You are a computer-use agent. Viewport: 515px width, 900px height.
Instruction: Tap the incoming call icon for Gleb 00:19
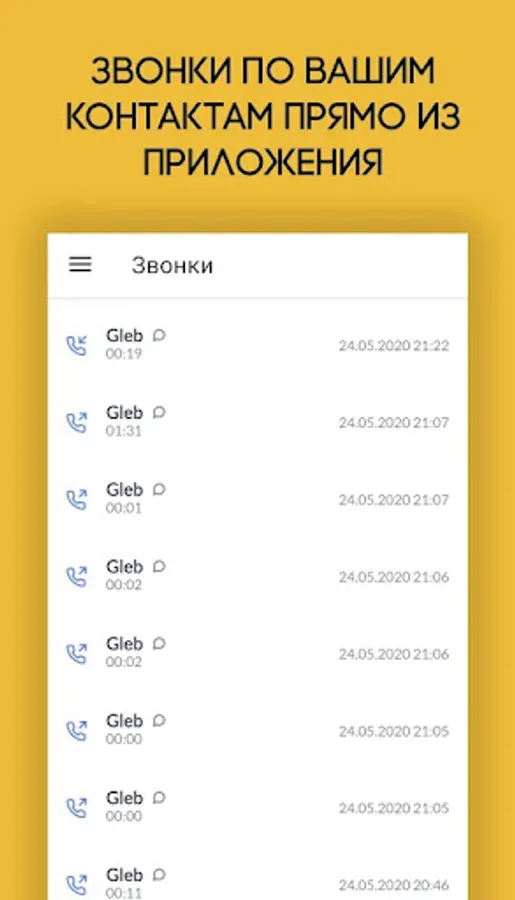click(77, 346)
